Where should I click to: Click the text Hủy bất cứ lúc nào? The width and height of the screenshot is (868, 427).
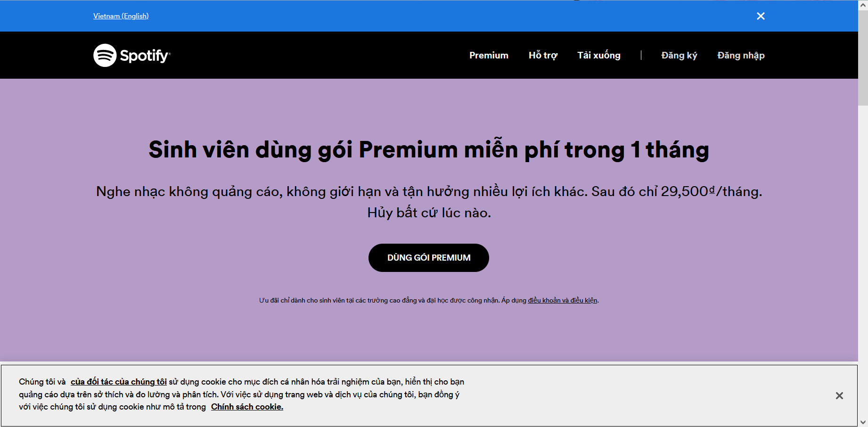[x=429, y=213]
